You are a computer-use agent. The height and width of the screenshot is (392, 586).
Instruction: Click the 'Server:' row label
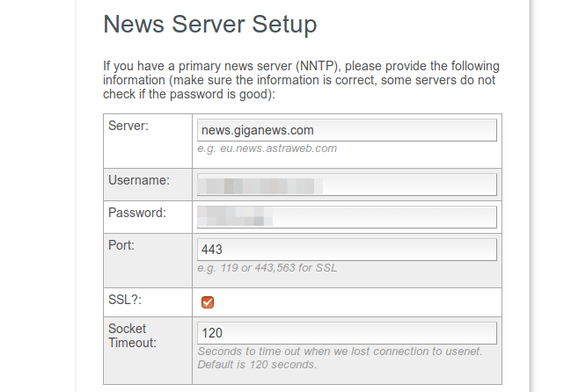point(128,126)
